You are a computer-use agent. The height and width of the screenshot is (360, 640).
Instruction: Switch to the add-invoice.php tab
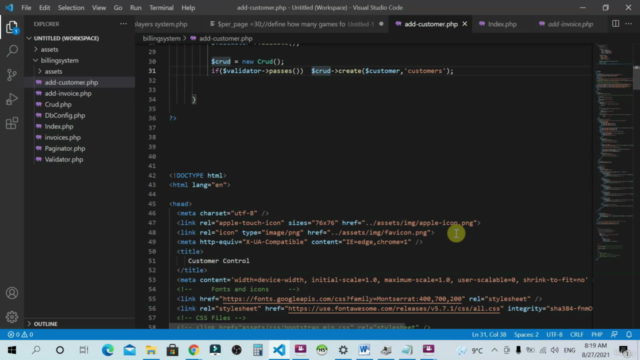tap(566, 24)
